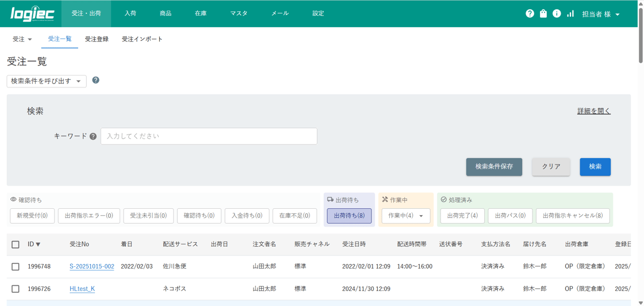Open the bar chart statistics icon
The height and width of the screenshot is (306, 644).
click(570, 13)
